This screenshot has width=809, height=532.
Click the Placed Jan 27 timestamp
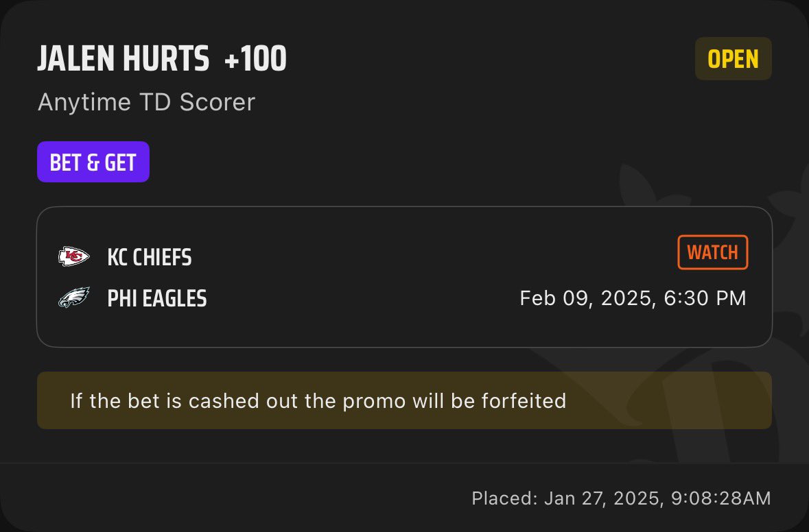click(621, 498)
